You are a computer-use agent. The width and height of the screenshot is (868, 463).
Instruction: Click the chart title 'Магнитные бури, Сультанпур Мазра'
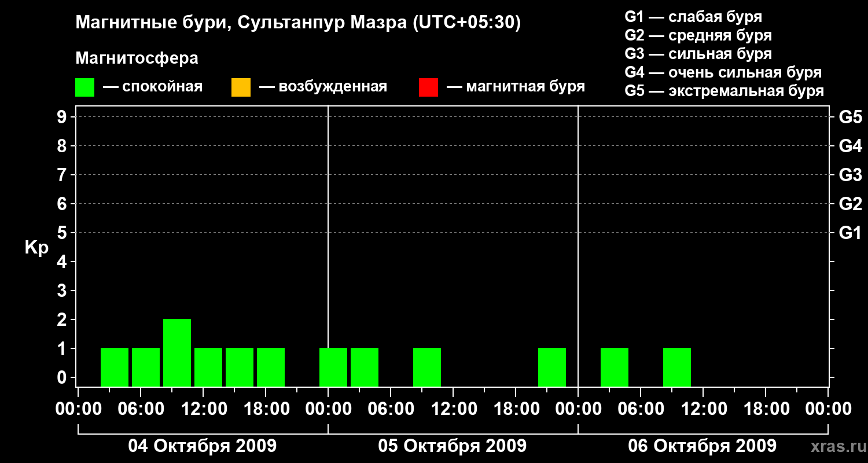(298, 23)
